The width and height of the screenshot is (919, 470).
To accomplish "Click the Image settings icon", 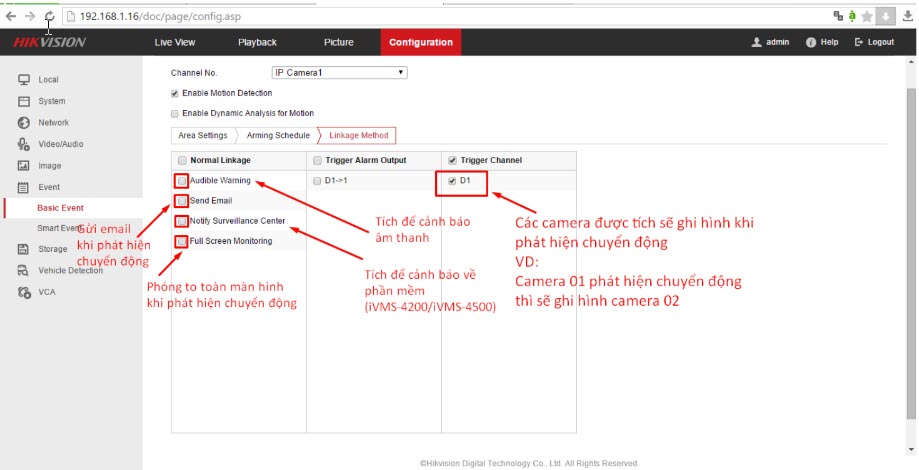I will pos(23,166).
